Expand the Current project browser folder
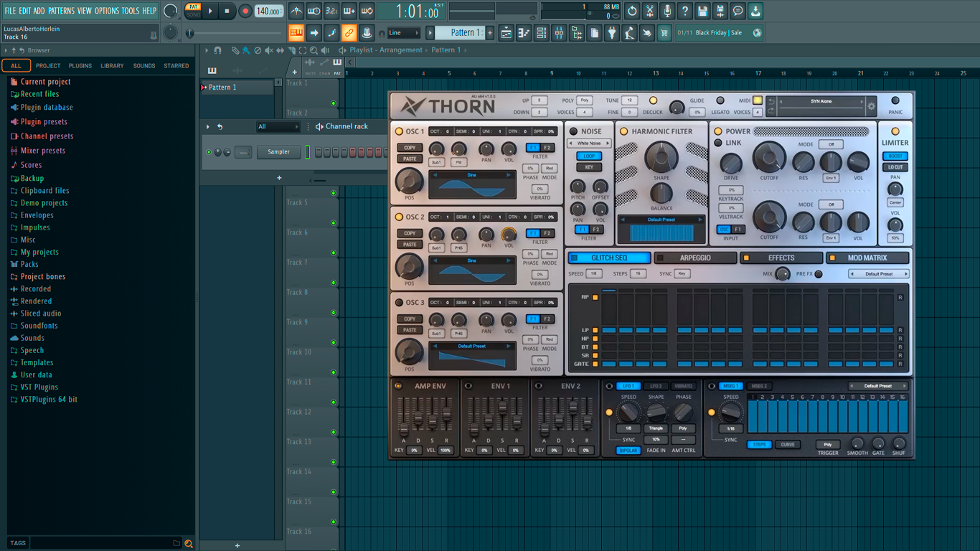Screen dimensions: 980x551 click(x=46, y=82)
